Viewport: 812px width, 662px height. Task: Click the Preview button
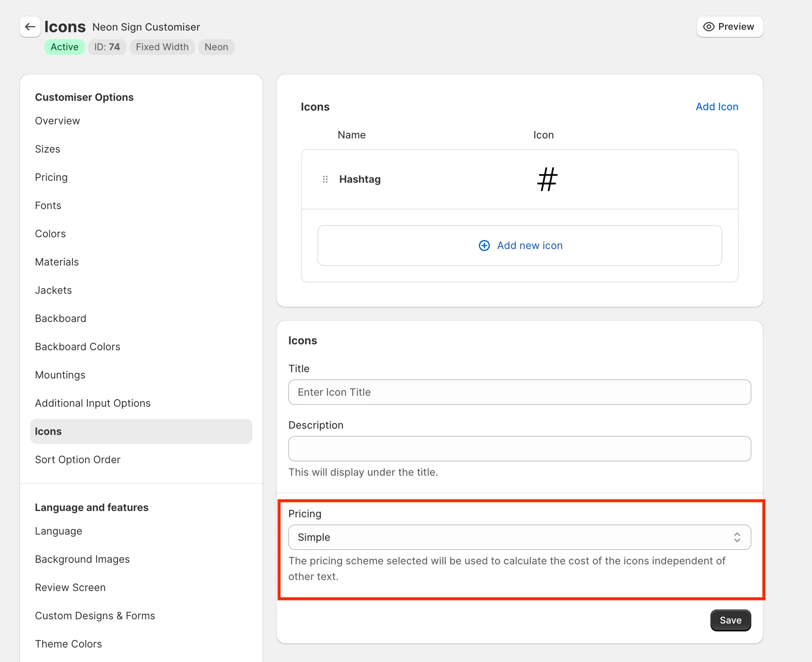(729, 27)
